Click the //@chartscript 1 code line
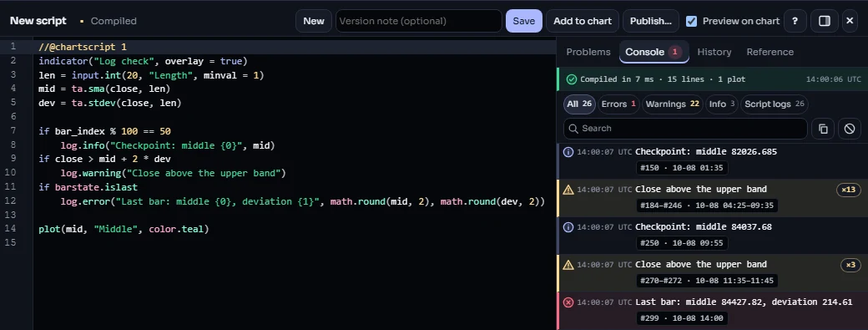Image resolution: width=868 pixels, height=330 pixels. (x=83, y=47)
